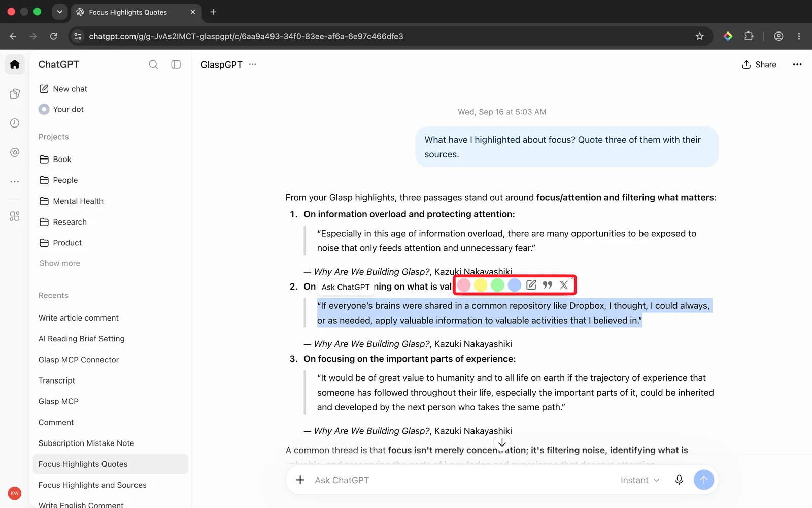View site information icon in address bar
Image resolution: width=812 pixels, height=508 pixels.
pyautogui.click(x=78, y=36)
